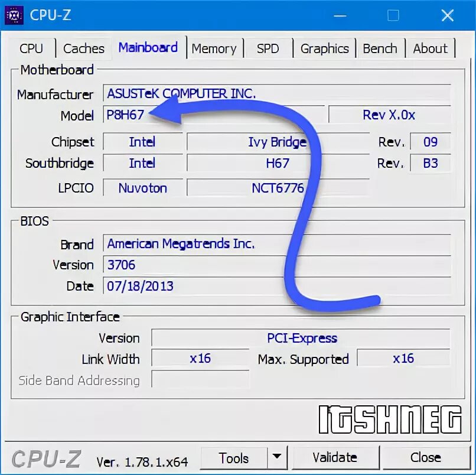
Task: Click the Max. Supported x16 value
Action: [x=403, y=359]
